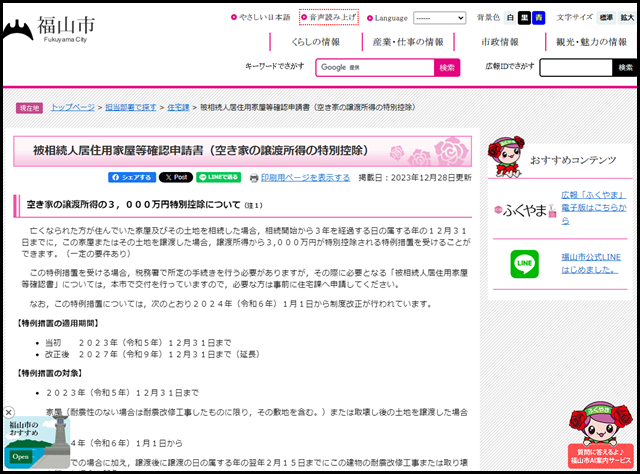Screen dimensions: 640x474
Task: Select blue background color 青
Action: point(539,18)
